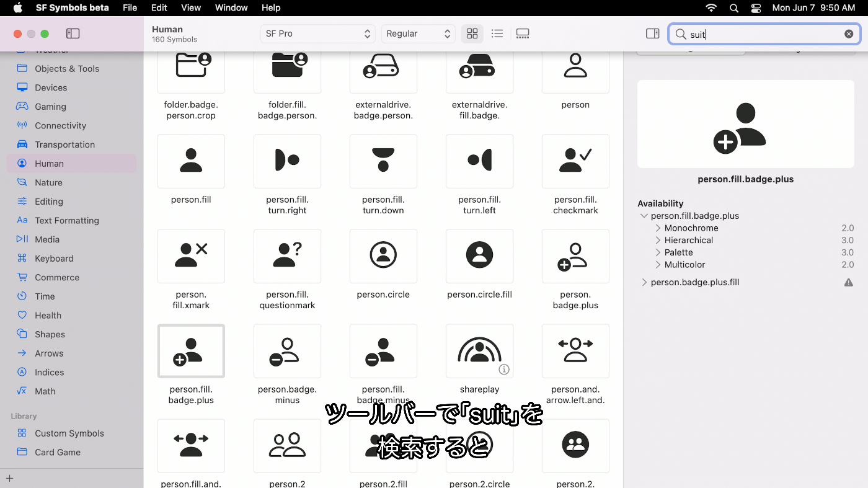
Task: Open the Connectivity category
Action: pos(71,125)
